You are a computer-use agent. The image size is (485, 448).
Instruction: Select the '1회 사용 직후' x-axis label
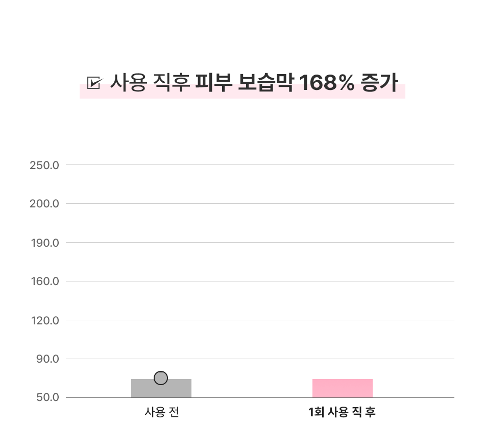coord(342,412)
